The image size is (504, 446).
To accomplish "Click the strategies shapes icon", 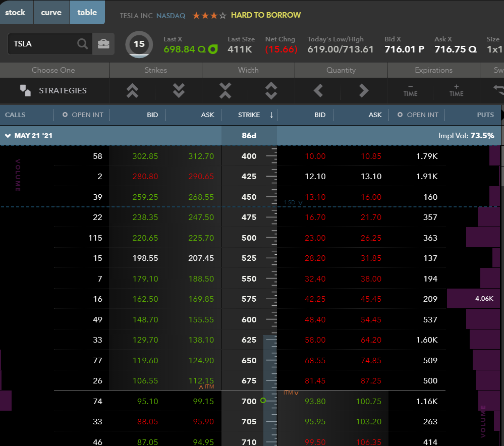I will 25,91.
